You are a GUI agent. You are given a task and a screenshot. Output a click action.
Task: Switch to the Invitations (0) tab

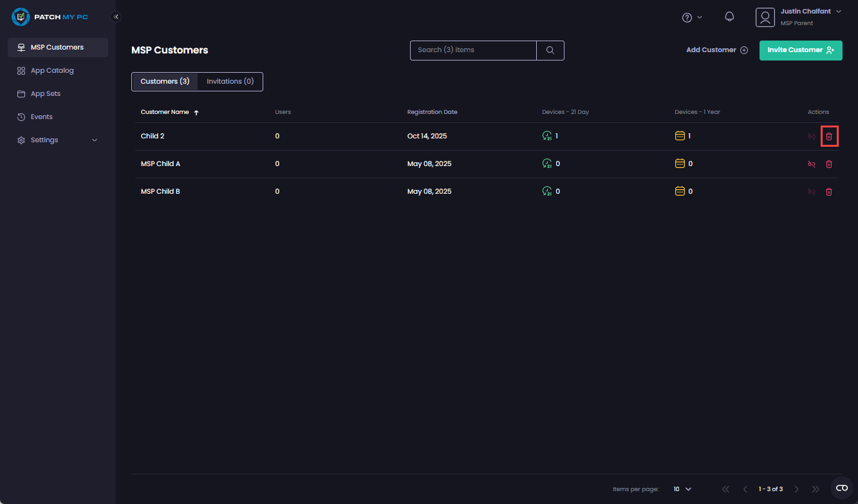tap(230, 82)
